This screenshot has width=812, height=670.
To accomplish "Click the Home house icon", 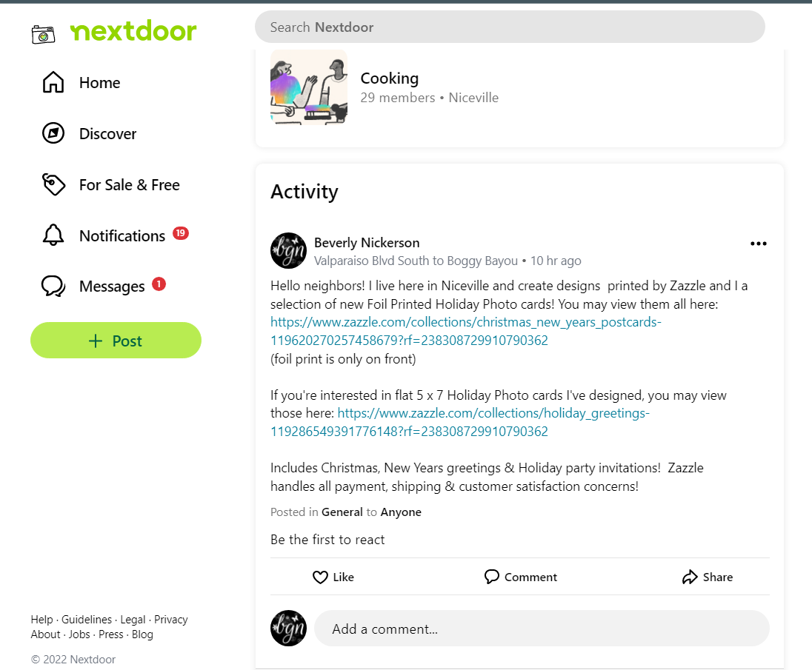I will (x=53, y=82).
